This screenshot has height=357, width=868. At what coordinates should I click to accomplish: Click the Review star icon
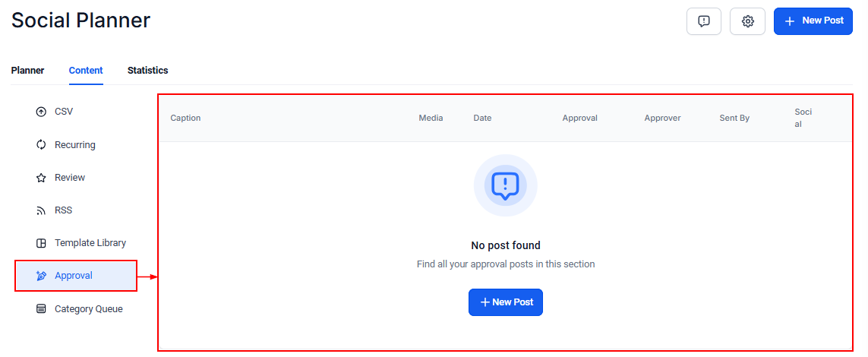coord(41,178)
